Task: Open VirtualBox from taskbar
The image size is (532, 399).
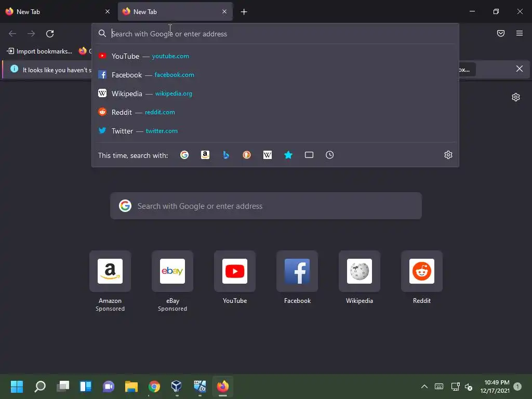Action: point(177,387)
